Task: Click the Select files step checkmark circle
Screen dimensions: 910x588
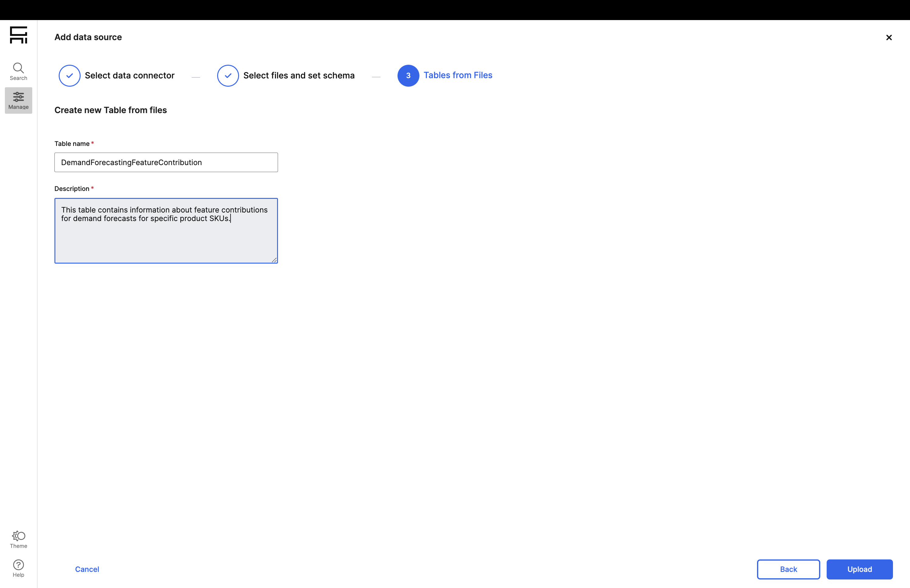Action: coord(228,76)
